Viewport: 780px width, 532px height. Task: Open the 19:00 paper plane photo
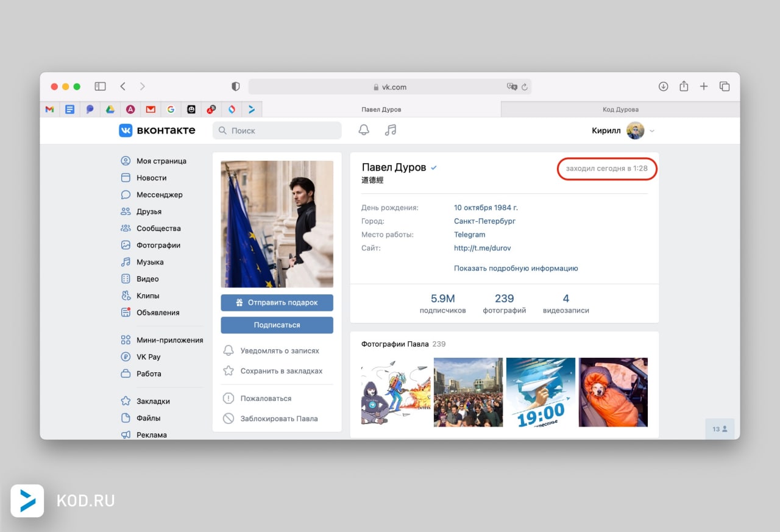point(541,392)
